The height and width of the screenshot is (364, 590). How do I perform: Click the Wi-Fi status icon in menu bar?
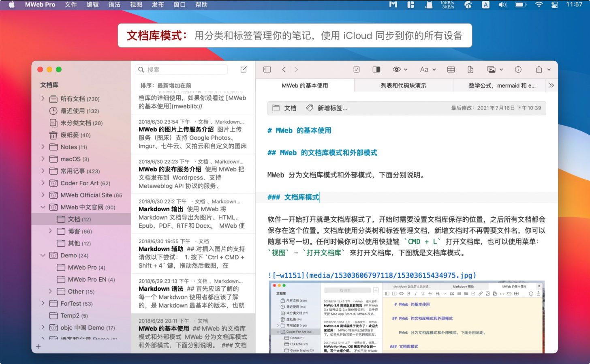[539, 5]
